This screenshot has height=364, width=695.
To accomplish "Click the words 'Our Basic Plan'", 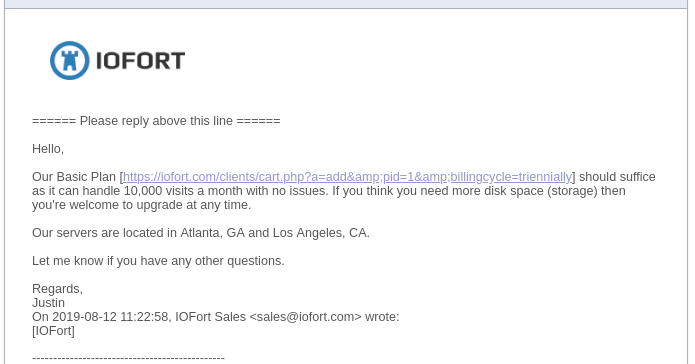I will point(74,177).
